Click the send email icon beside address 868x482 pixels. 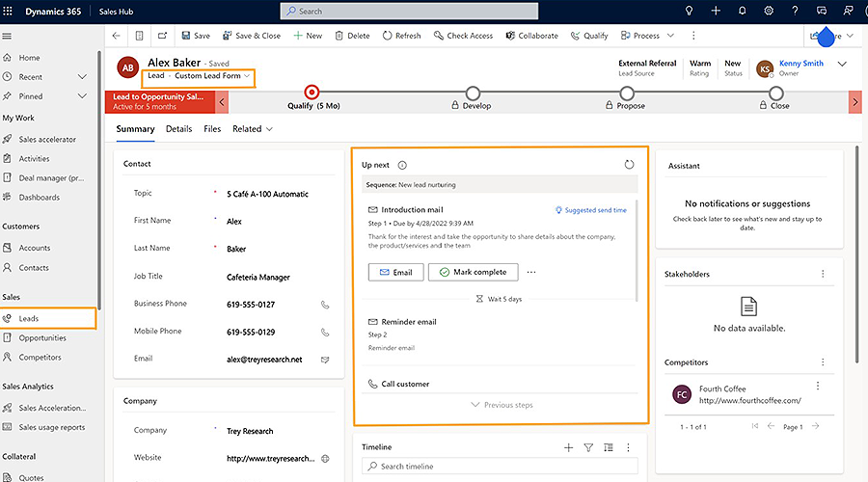pyautogui.click(x=325, y=360)
